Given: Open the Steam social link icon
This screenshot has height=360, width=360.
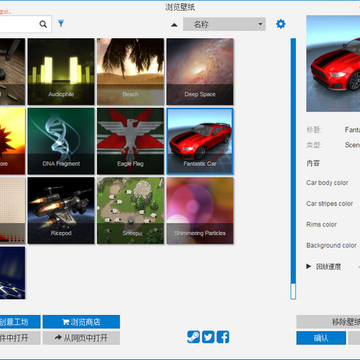Looking at the screenshot, I should click(194, 337).
